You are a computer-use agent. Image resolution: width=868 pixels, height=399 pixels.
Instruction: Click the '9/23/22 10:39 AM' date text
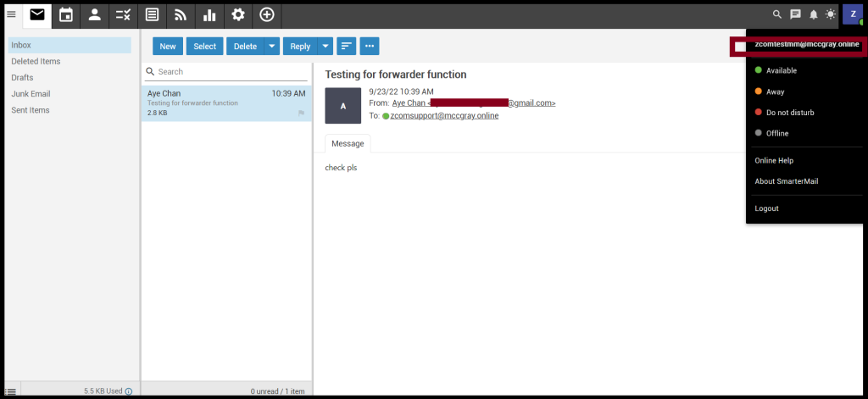point(401,91)
